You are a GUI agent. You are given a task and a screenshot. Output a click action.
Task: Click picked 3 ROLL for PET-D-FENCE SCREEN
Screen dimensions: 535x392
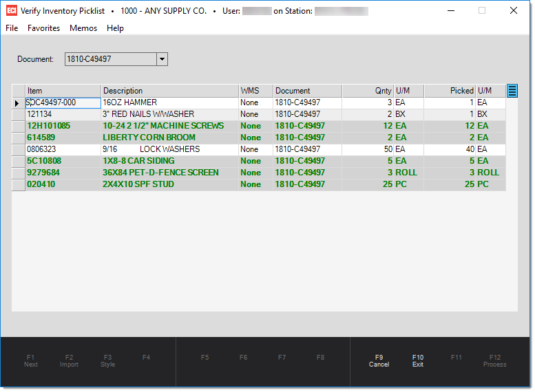point(450,173)
